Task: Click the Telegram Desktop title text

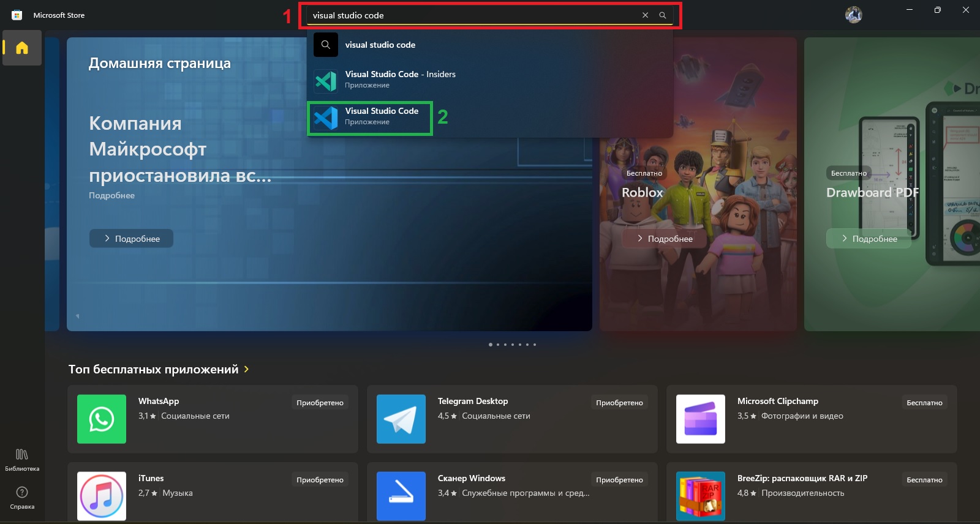Action: (x=473, y=401)
